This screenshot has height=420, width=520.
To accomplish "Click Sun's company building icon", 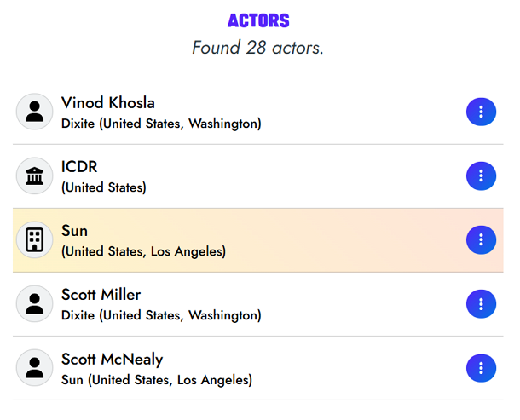I will pos(35,239).
